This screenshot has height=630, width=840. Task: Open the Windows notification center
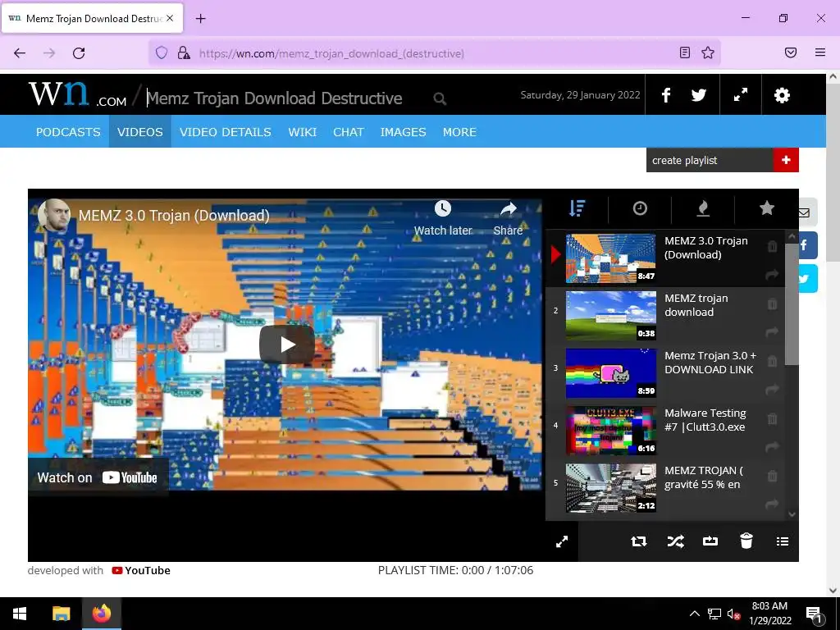815,614
